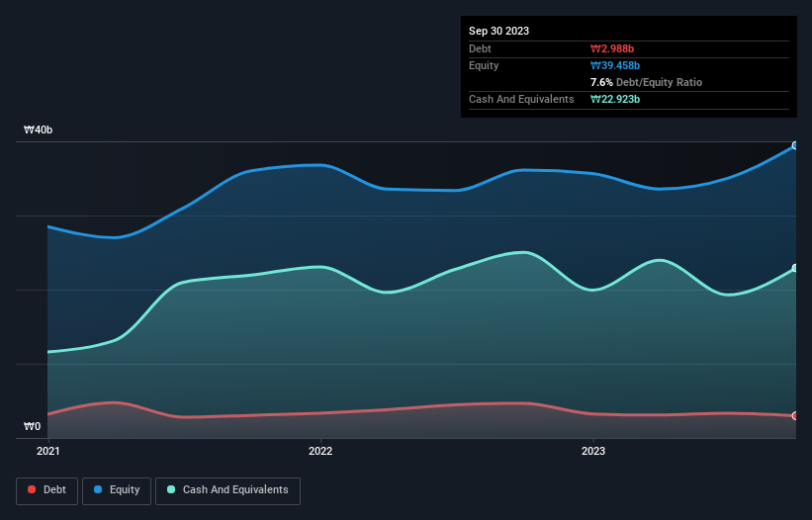Click the blue Equity legend dot

[98, 489]
